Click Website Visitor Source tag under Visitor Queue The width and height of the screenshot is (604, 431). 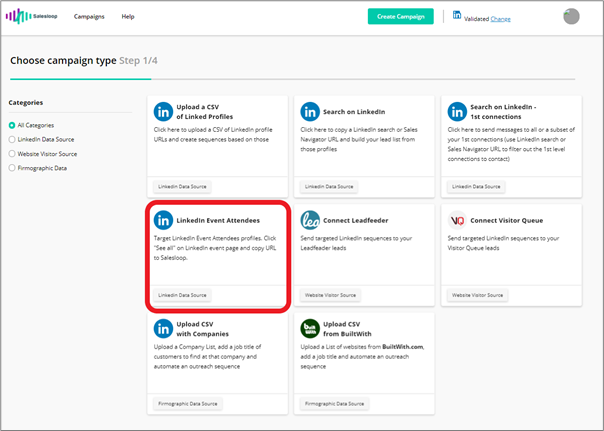tap(478, 295)
